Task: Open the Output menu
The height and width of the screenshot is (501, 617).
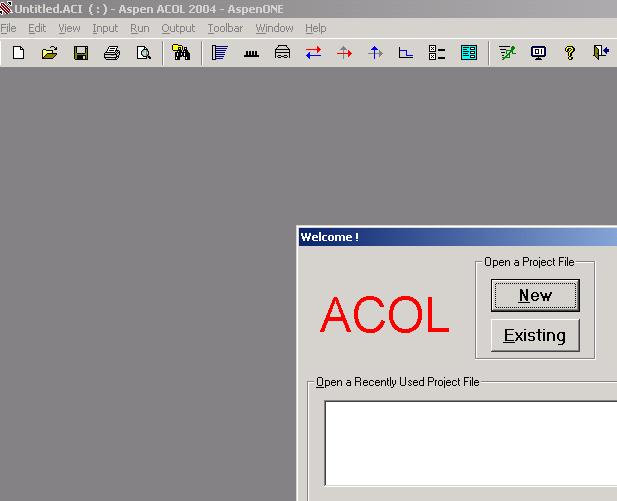Action: [178, 28]
